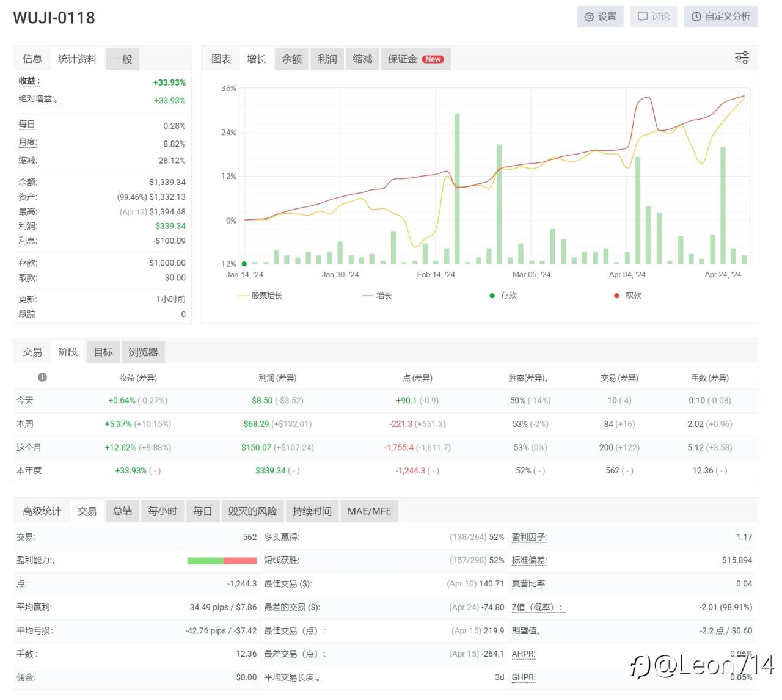Select the 增长 growth tab
782x700 pixels.
(x=257, y=59)
